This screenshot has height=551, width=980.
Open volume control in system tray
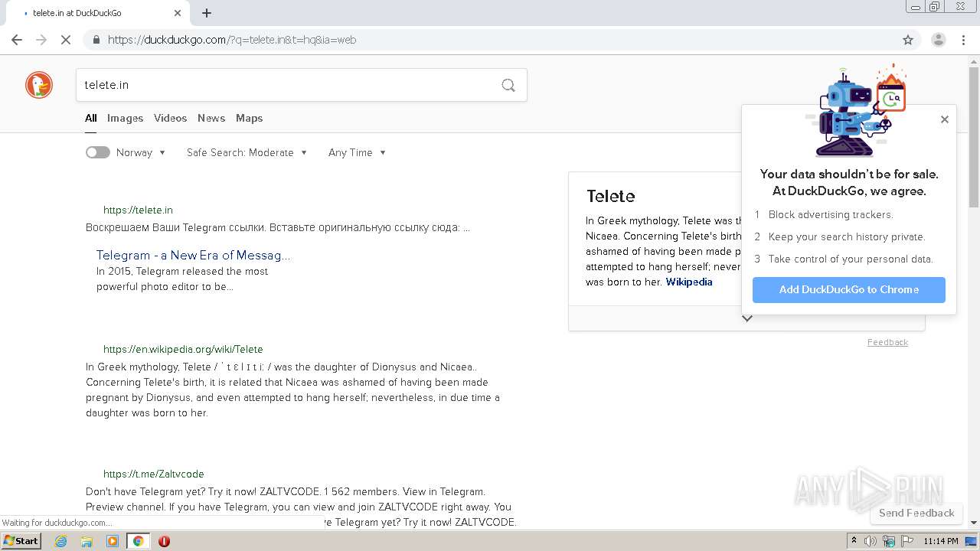pyautogui.click(x=871, y=541)
